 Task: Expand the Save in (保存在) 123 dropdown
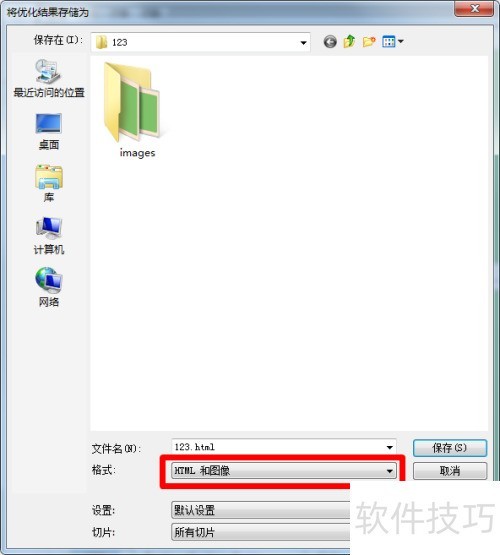(x=201, y=42)
